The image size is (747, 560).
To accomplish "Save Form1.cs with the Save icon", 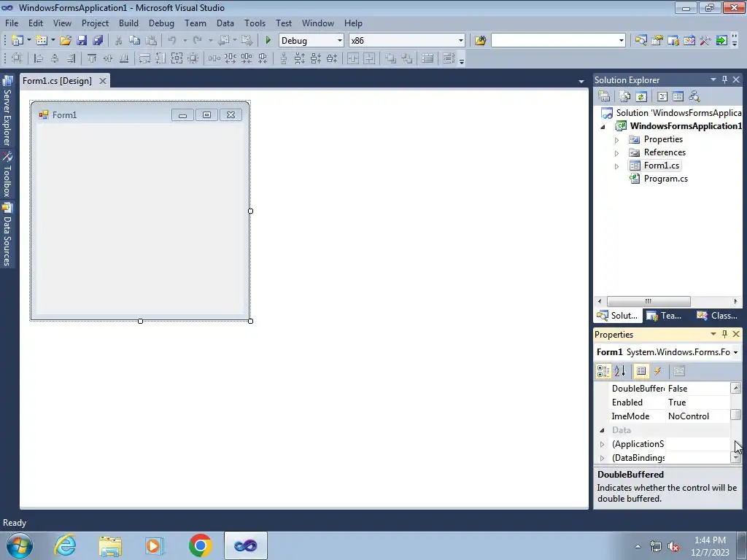I will [82, 41].
